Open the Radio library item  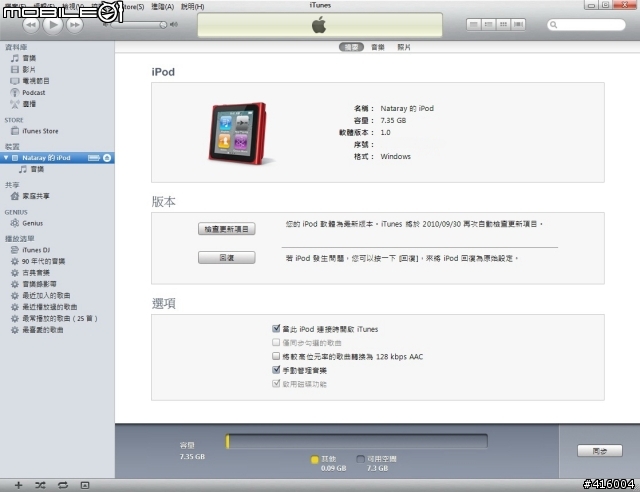click(x=29, y=104)
